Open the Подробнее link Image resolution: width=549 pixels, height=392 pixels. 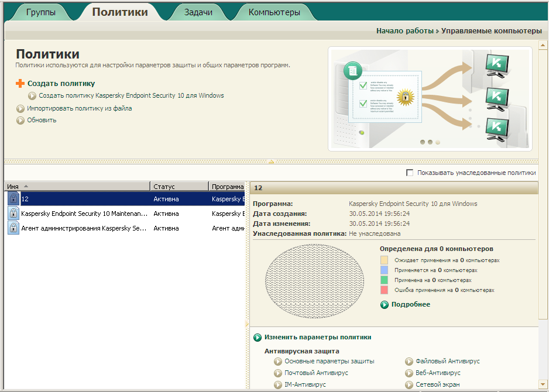(411, 304)
